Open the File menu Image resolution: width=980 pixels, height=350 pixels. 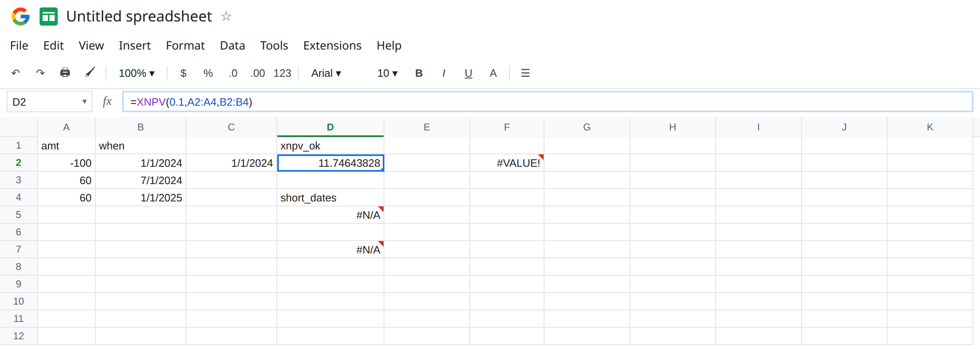click(19, 45)
